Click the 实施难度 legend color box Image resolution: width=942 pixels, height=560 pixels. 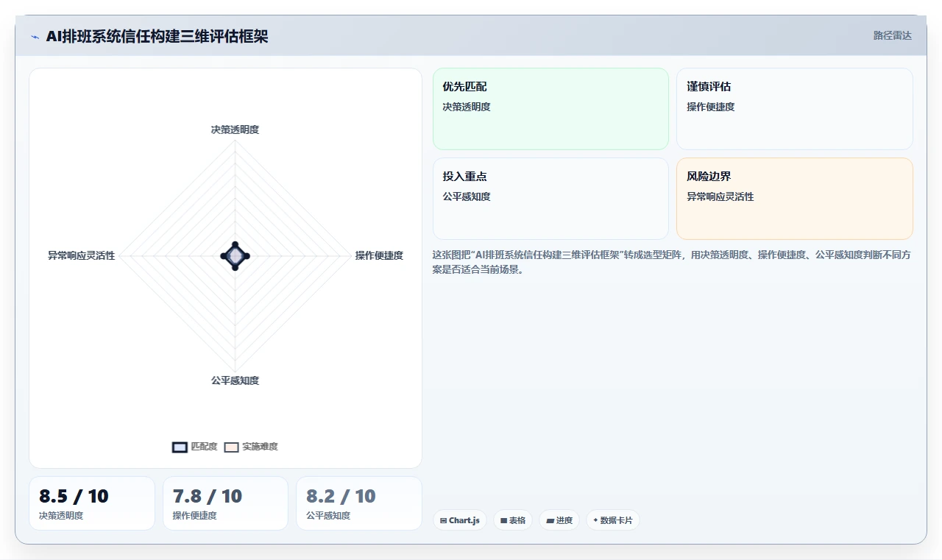[232, 447]
